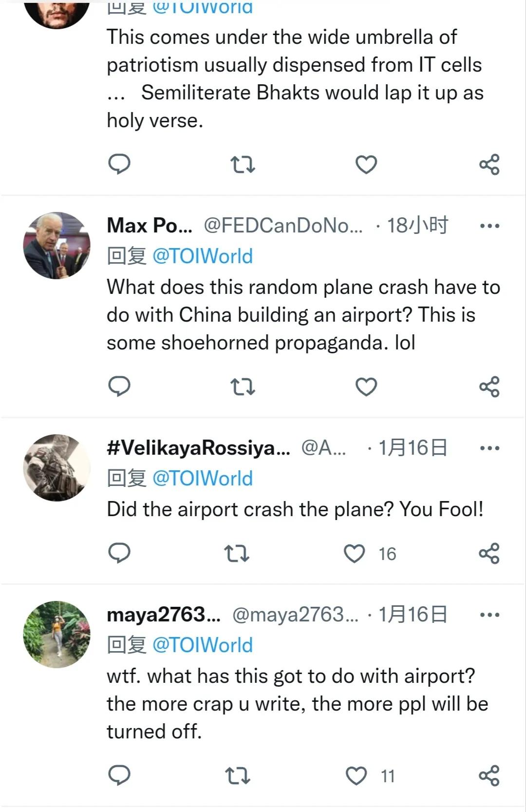Share the VelikayaRossiya tweet
The width and height of the screenshot is (526, 812).
[x=489, y=554]
